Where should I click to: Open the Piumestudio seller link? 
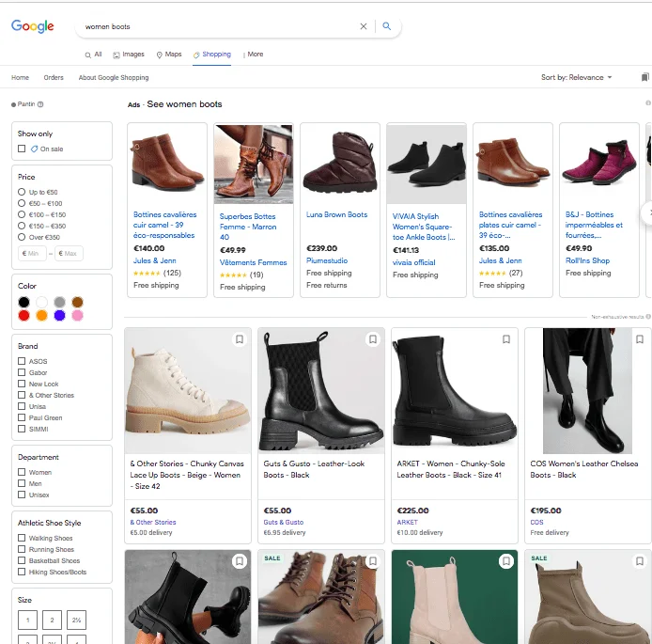tap(327, 260)
